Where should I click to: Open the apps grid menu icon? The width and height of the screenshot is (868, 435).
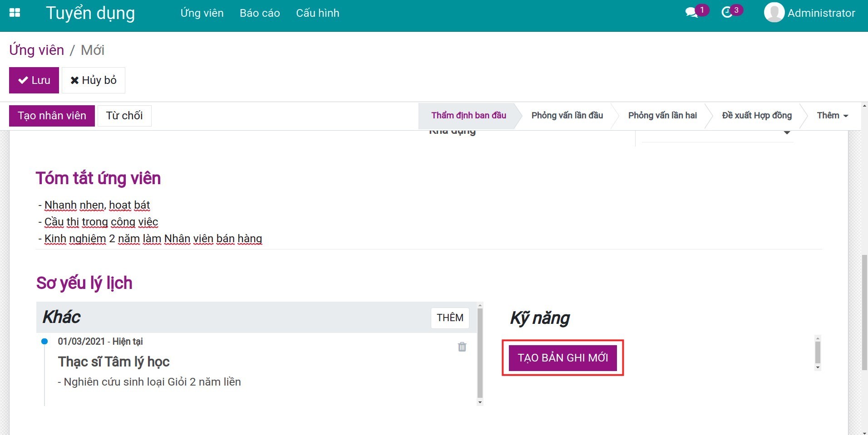15,13
